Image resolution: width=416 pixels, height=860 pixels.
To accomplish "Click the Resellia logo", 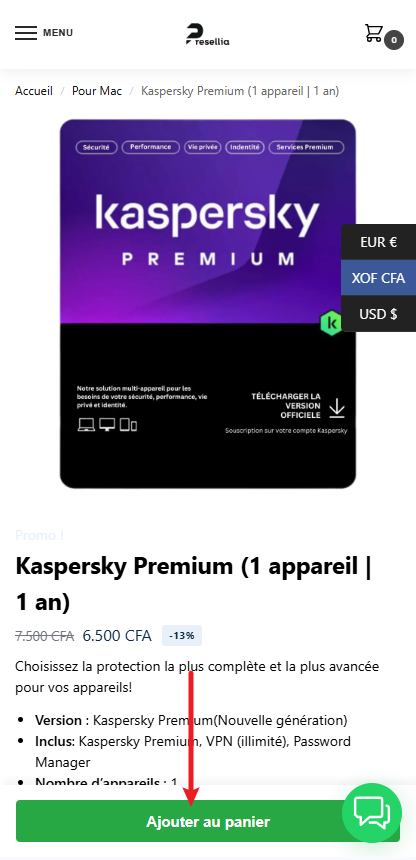I will pyautogui.click(x=207, y=34).
